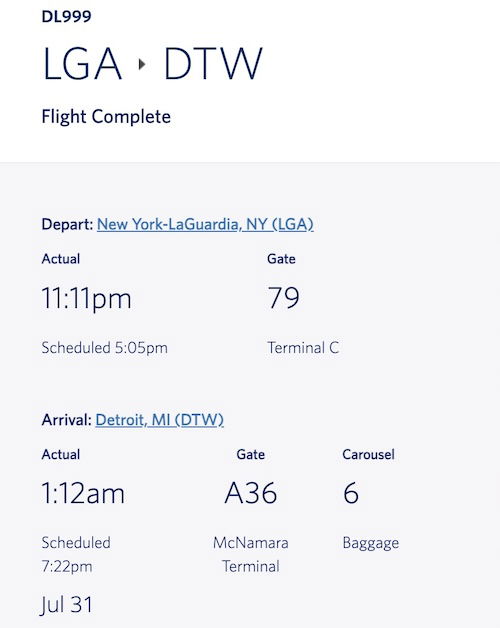
Task: Click the Terminal C label
Action: pyautogui.click(x=303, y=348)
